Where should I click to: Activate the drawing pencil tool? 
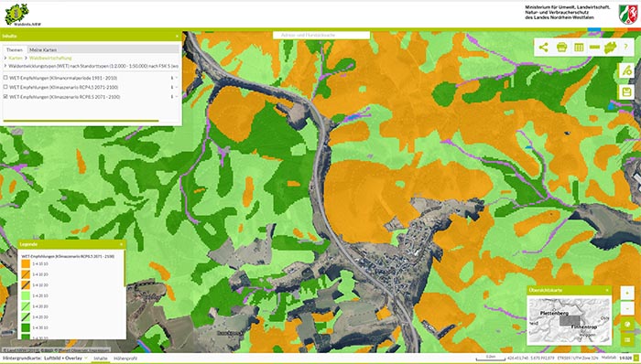(x=626, y=70)
